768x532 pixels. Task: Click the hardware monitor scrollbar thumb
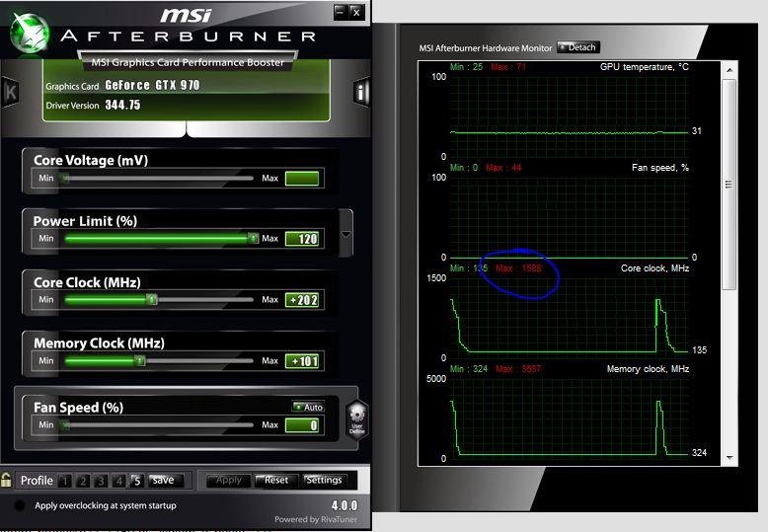click(x=730, y=185)
